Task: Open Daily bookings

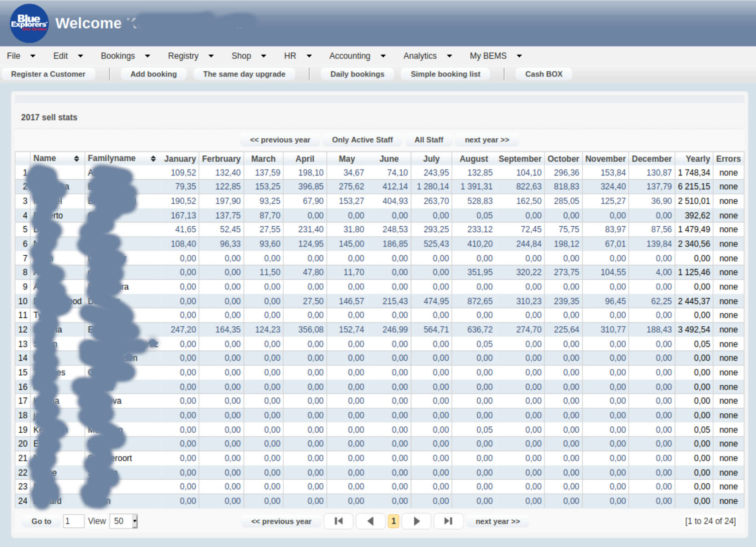Action: 357,74
